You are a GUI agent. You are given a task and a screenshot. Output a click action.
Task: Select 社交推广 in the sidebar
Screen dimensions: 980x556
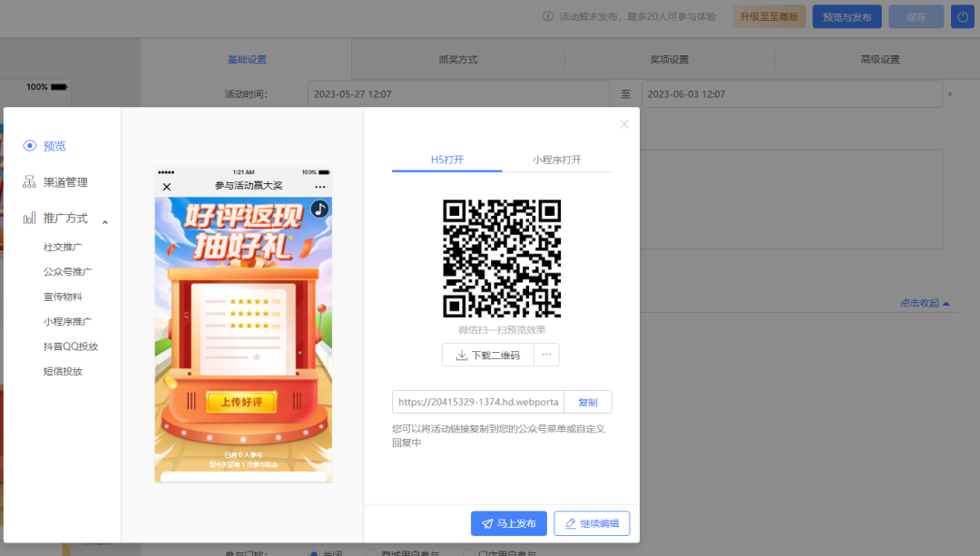[x=63, y=247]
